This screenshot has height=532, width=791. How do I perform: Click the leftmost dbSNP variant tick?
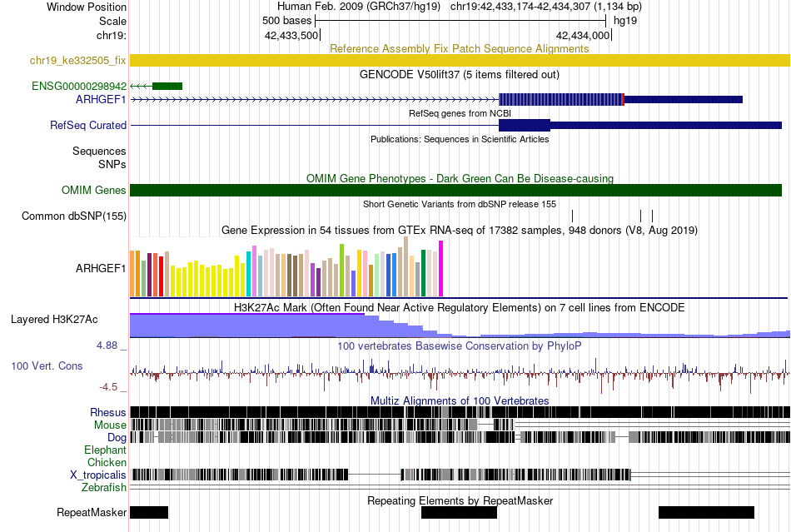[x=572, y=216]
